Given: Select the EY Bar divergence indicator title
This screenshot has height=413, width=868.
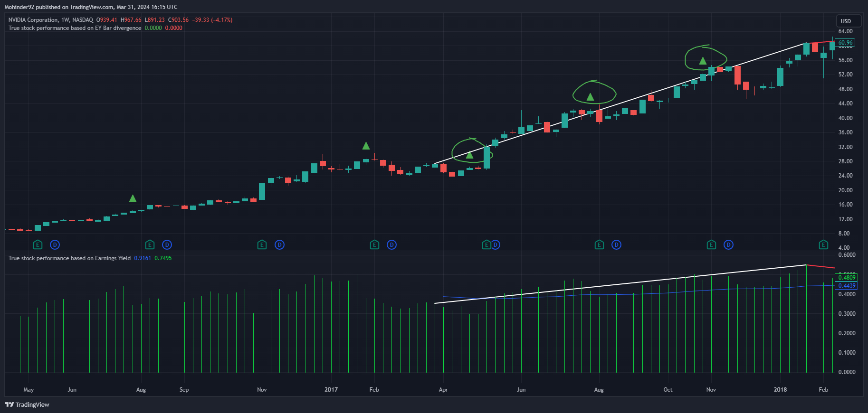Looking at the screenshot, I should (x=75, y=28).
